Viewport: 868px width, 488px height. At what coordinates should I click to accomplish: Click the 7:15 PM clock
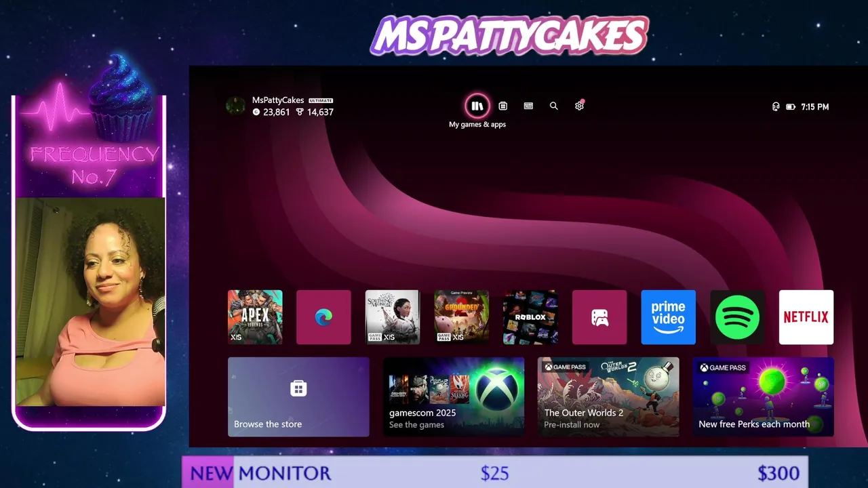pos(815,106)
